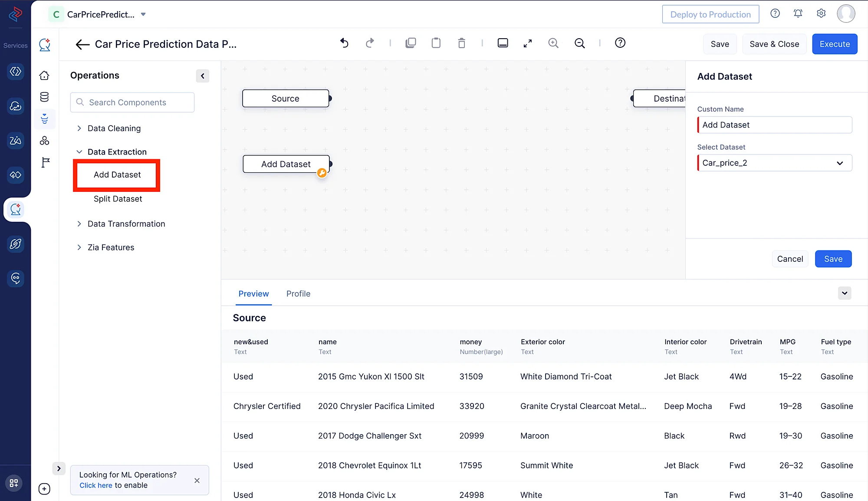Collapse the Operations panel
The height and width of the screenshot is (501, 868).
pyautogui.click(x=202, y=76)
